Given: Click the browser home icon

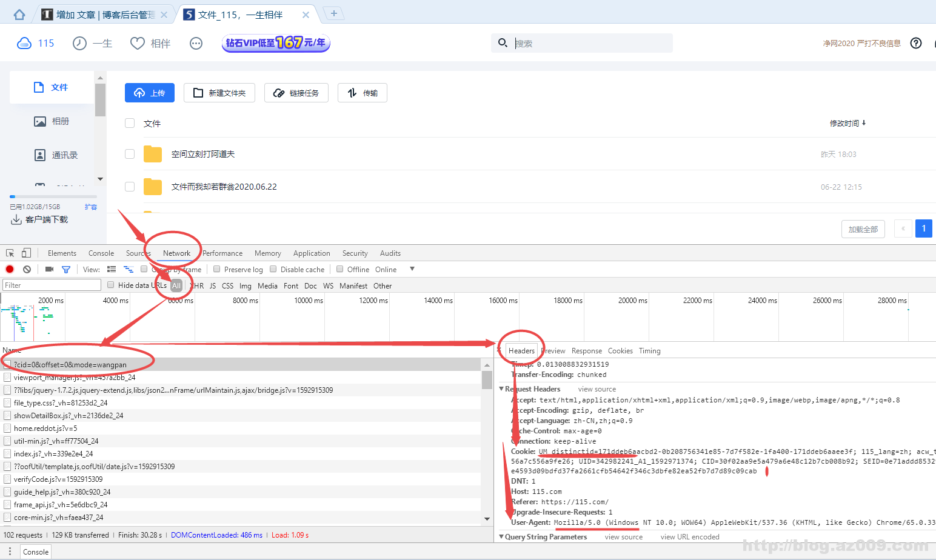Looking at the screenshot, I should pos(19,15).
